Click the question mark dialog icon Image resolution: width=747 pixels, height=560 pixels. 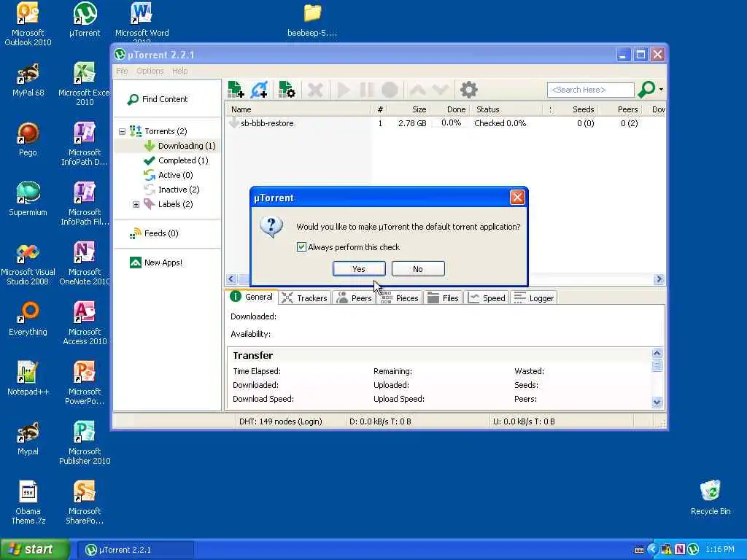pos(271,227)
